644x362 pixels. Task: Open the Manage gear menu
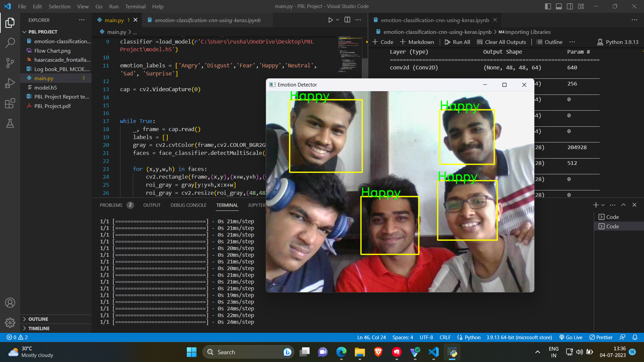click(10, 323)
